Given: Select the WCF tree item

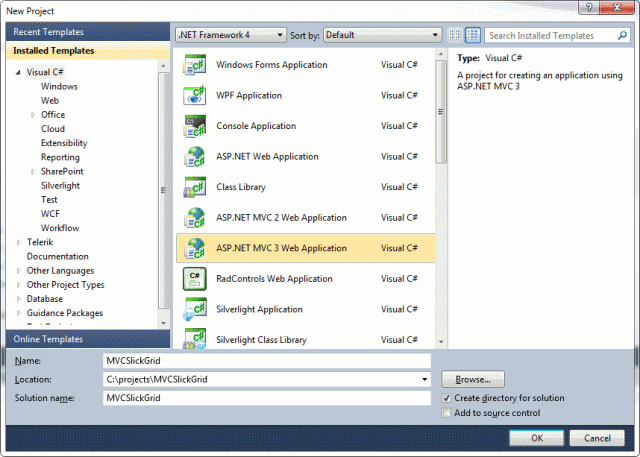Looking at the screenshot, I should point(50,214).
